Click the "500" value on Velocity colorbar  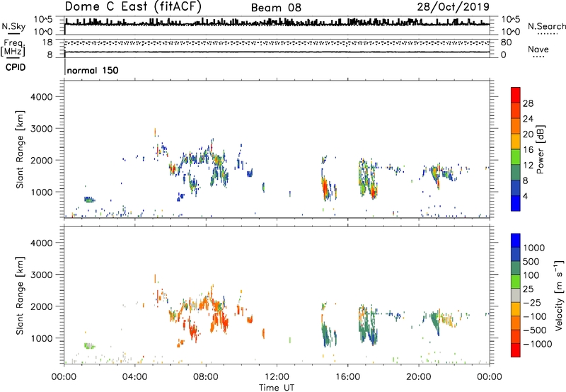coord(531,261)
